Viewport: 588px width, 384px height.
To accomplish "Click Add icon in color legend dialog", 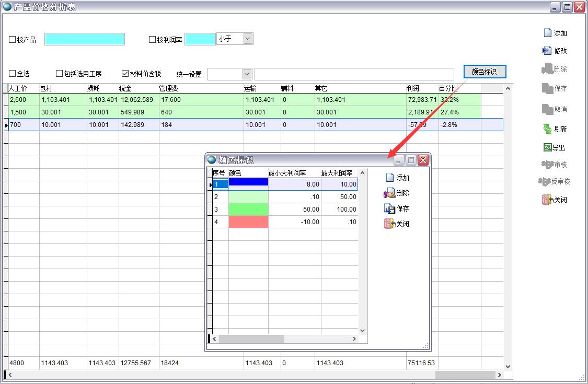I will [x=389, y=178].
